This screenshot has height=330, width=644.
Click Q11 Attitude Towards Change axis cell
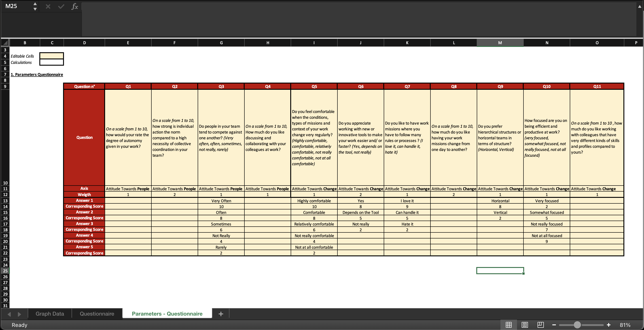(x=597, y=189)
